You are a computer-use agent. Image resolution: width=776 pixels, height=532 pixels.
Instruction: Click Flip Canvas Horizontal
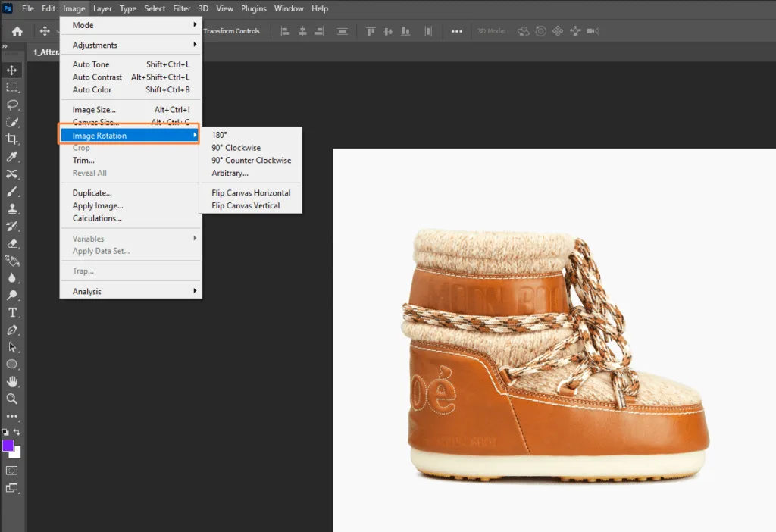(x=250, y=192)
